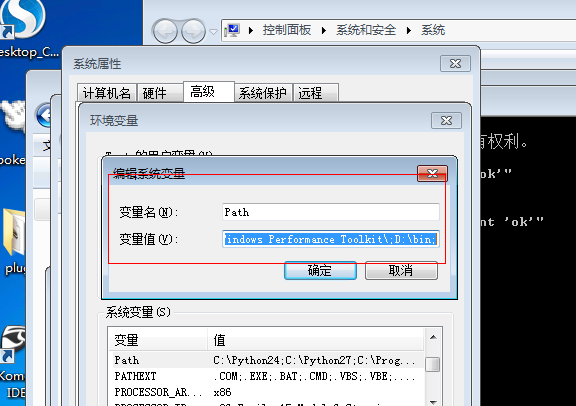Viewport: 576px width, 406px height.
Task: Click the forward navigation arrow in Explorer
Action: click(194, 31)
